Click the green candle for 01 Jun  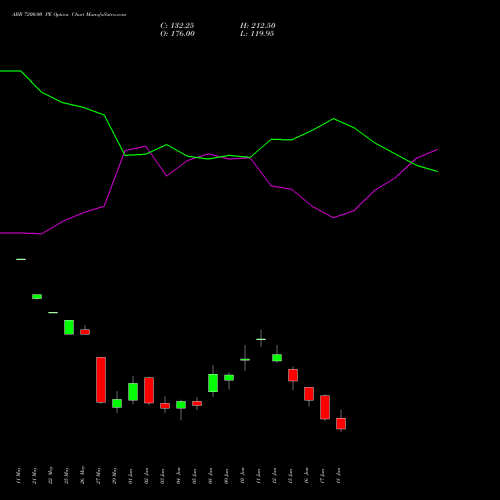pyautogui.click(x=133, y=392)
